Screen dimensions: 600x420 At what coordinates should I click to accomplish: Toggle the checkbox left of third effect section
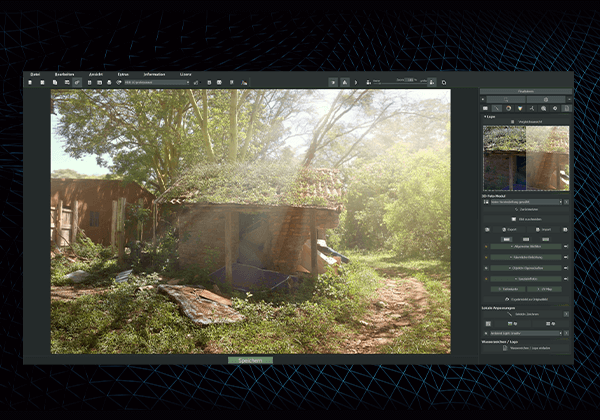[x=485, y=268]
